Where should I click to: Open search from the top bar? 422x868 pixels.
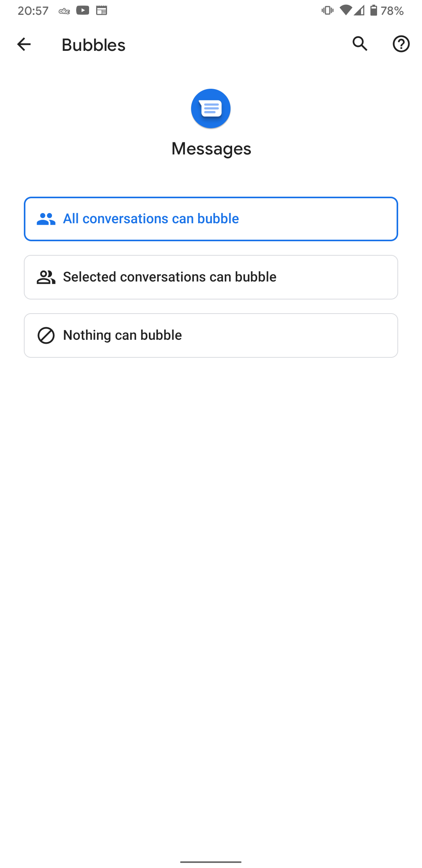coord(359,44)
